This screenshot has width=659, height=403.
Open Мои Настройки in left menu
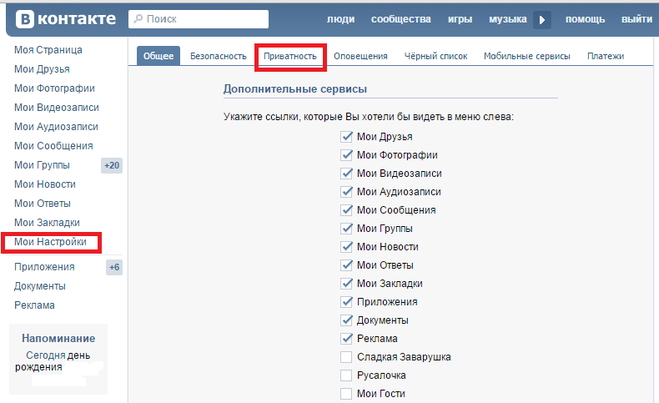(51, 242)
